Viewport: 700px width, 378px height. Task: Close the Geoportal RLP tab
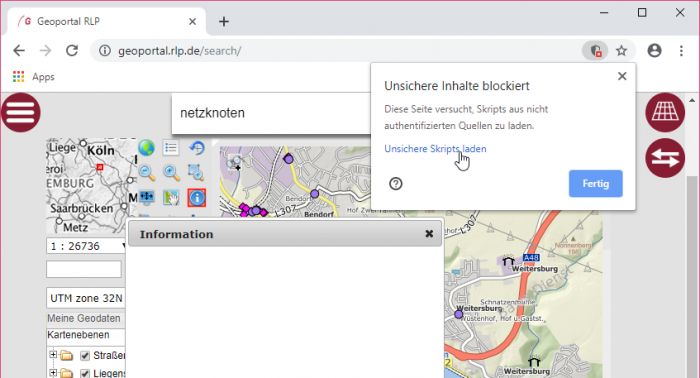[x=192, y=21]
